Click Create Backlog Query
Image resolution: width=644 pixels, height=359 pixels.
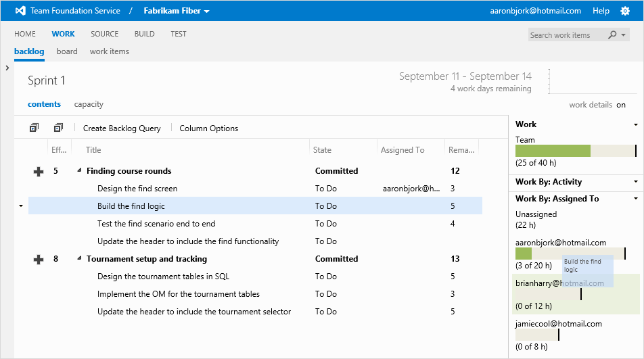[x=122, y=128]
